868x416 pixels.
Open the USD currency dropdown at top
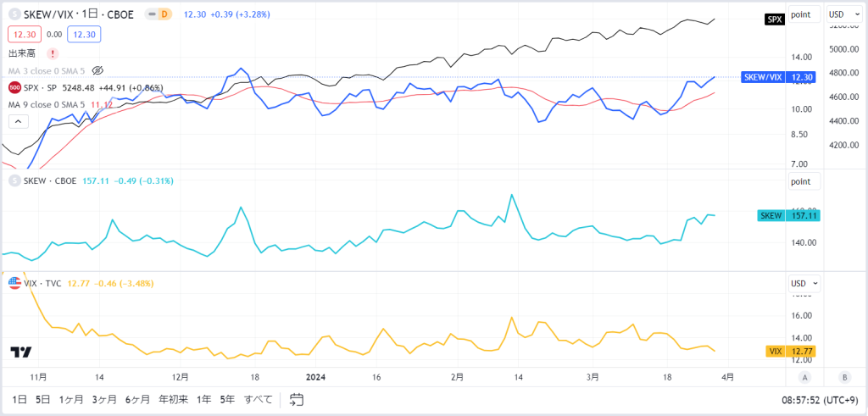842,14
